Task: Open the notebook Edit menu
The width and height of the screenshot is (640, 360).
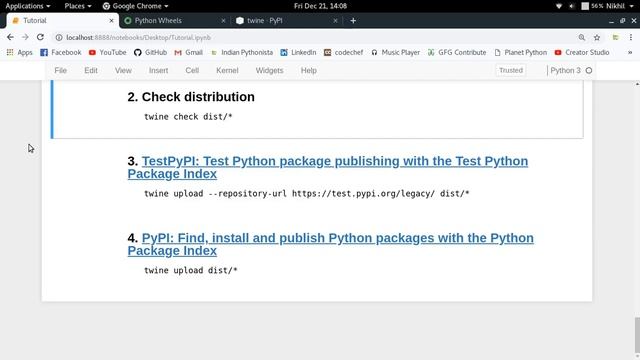Action: [91, 71]
